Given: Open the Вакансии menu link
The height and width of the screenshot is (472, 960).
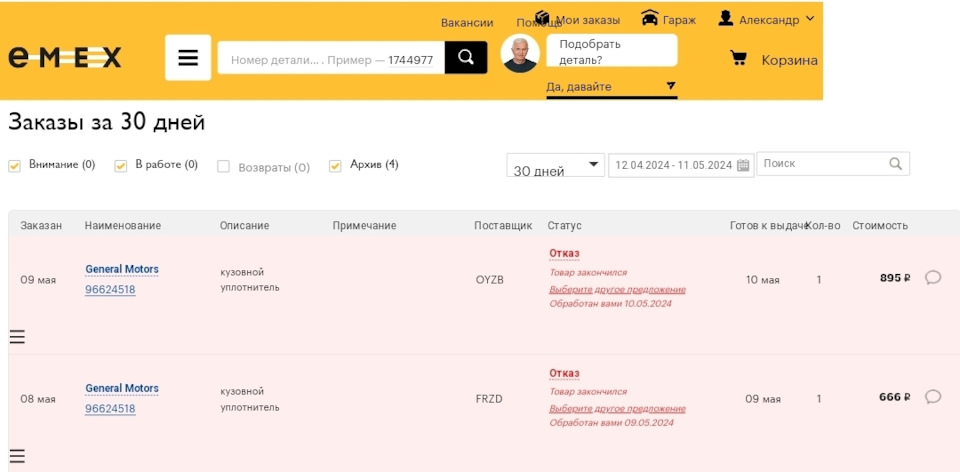Looking at the screenshot, I should coord(467,22).
